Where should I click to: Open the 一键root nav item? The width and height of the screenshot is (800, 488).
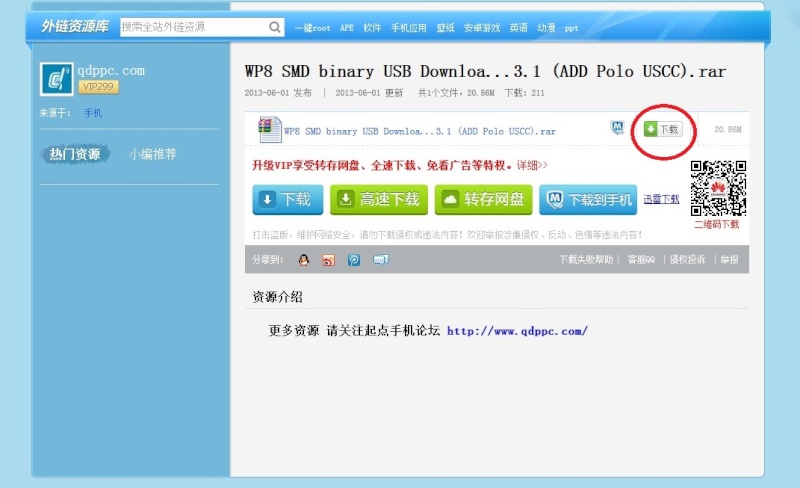pyautogui.click(x=312, y=28)
